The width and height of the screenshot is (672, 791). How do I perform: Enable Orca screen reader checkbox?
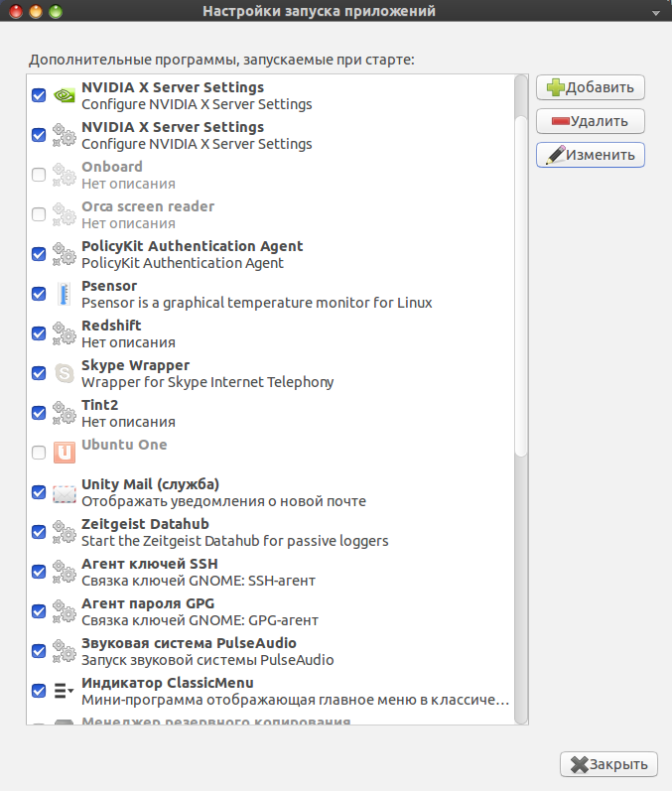coord(39,214)
